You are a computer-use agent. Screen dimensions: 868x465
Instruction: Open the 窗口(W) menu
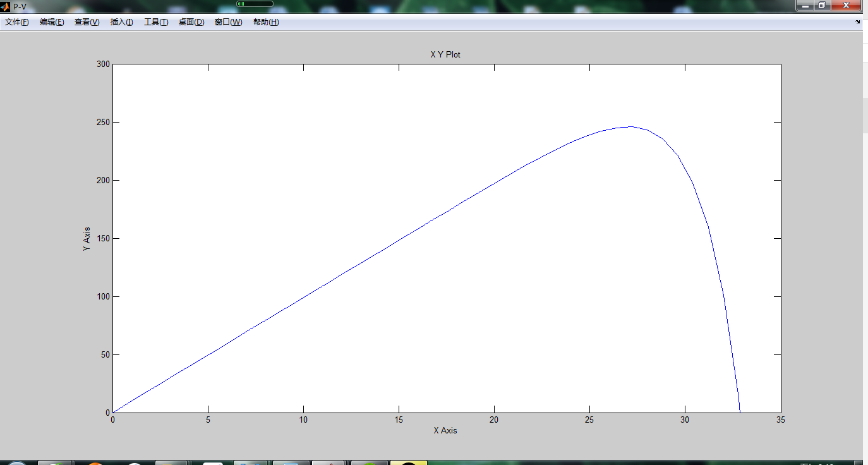click(x=227, y=21)
